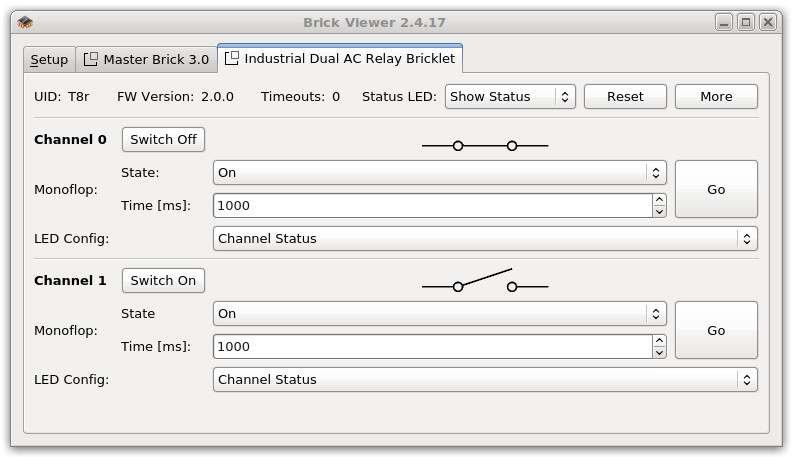This screenshot has height=457, width=793.
Task: Click the Channel 0 heading label
Action: pos(70,140)
